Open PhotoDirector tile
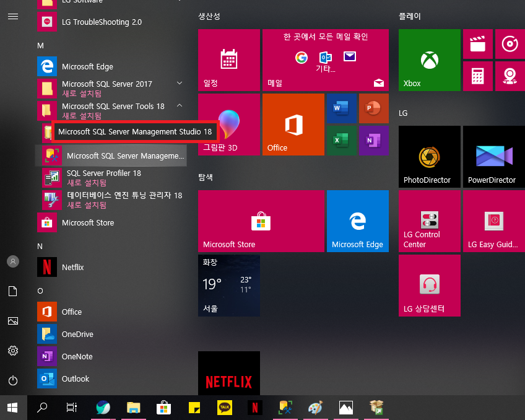 click(430, 156)
